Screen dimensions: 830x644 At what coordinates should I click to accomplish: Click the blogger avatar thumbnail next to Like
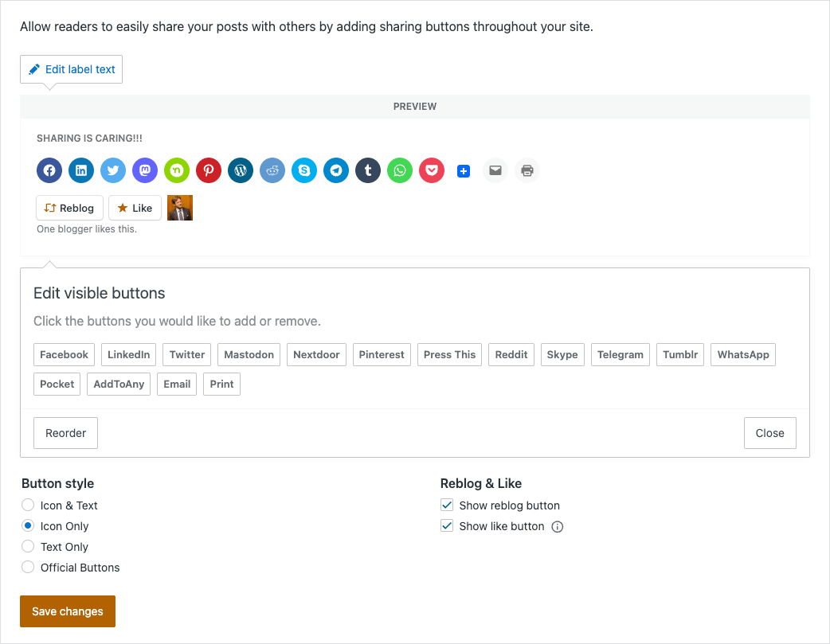[180, 208]
